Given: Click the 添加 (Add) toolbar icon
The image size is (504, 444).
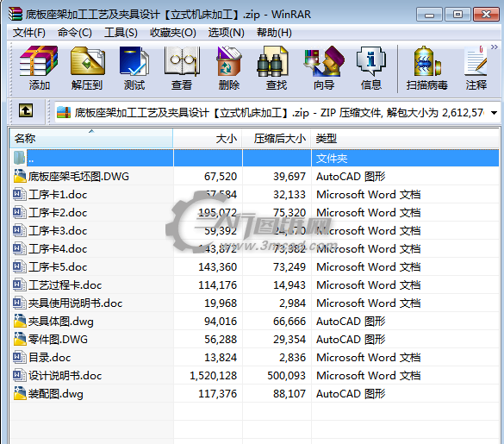Looking at the screenshot, I should tap(39, 68).
